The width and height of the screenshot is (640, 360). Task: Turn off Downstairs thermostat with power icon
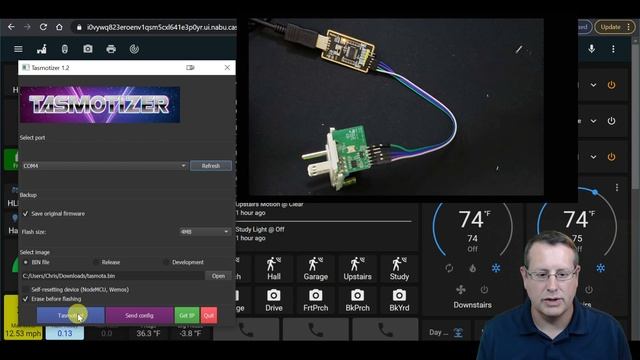[484, 289]
